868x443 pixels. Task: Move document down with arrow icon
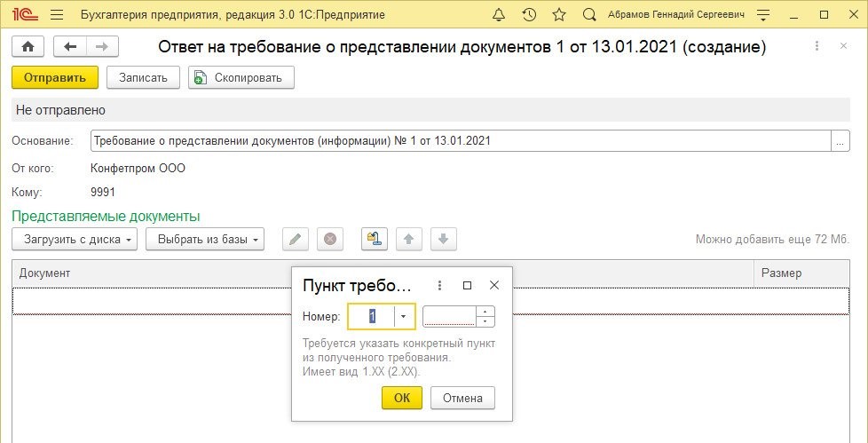point(443,239)
